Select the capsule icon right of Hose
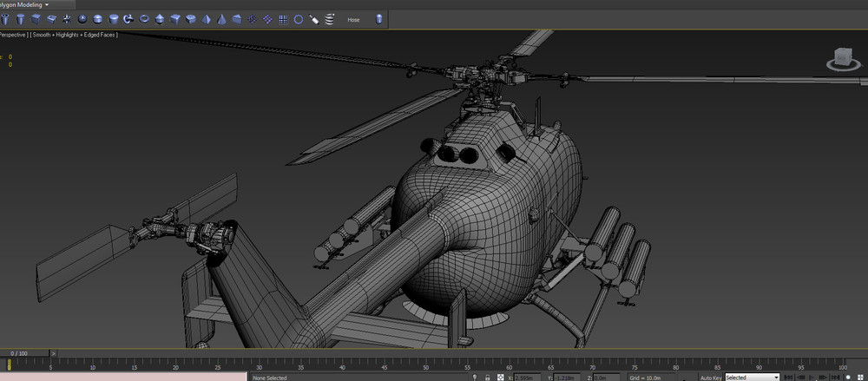The height and width of the screenshot is (381, 868). pyautogui.click(x=379, y=18)
